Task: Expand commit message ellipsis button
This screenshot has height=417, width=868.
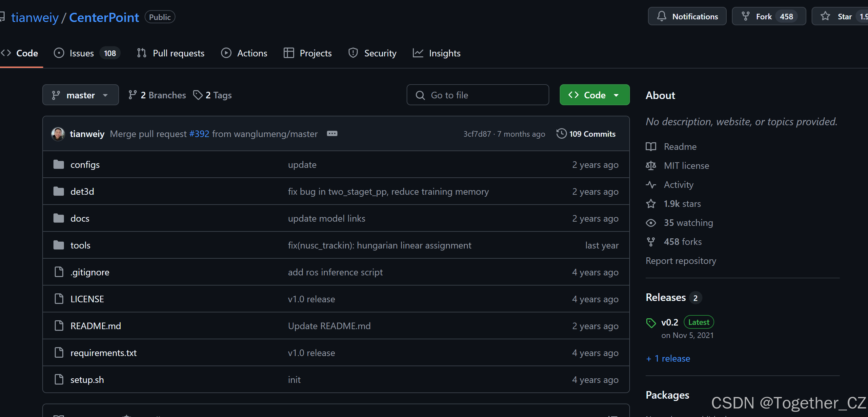Action: pos(332,134)
